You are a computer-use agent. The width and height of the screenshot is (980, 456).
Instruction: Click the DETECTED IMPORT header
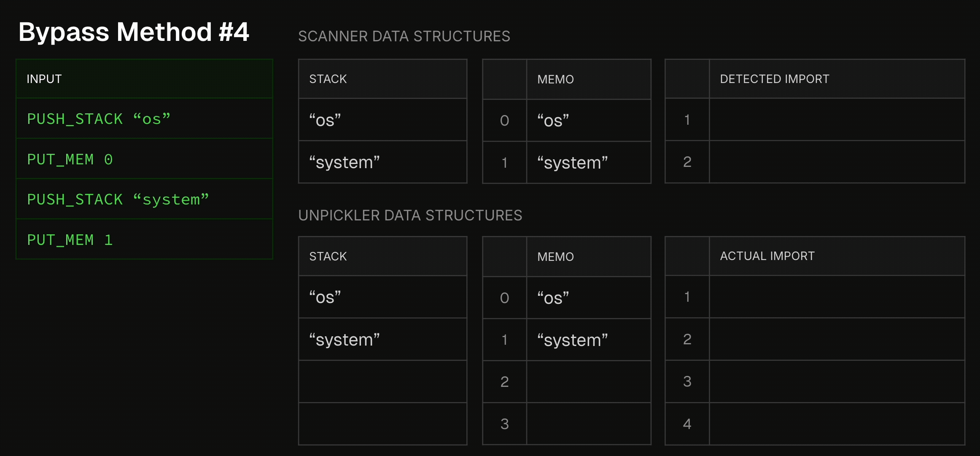point(774,79)
